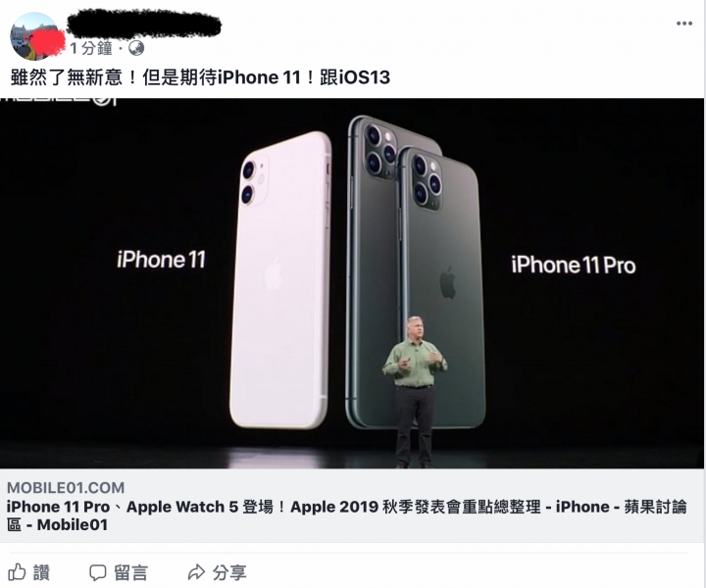The image size is (706, 588).
Task: Click the share arrow icon
Action: pyautogui.click(x=196, y=572)
